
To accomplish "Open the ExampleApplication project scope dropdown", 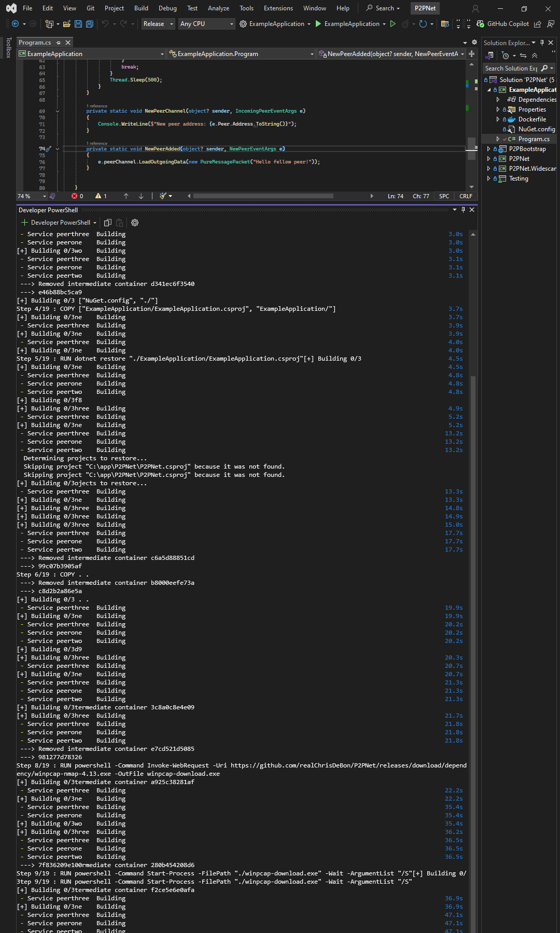I will [91, 54].
